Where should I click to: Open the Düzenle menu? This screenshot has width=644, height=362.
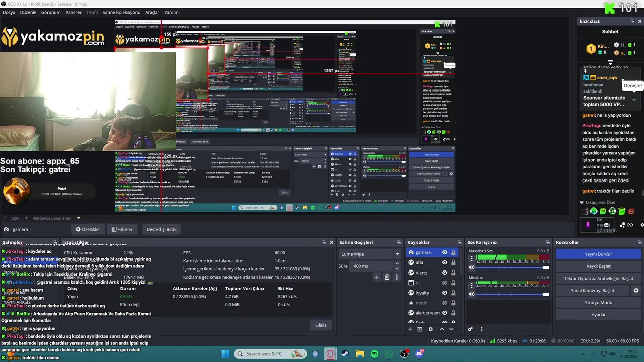tap(28, 12)
